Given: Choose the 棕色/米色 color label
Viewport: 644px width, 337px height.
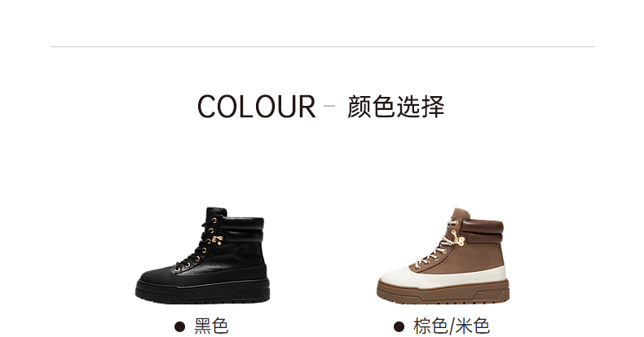Looking at the screenshot, I should tap(452, 326).
